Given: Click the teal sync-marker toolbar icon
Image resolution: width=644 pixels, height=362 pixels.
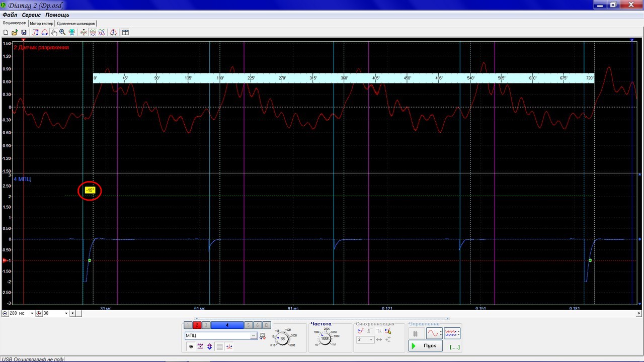Looking at the screenshot, I should point(72,32).
